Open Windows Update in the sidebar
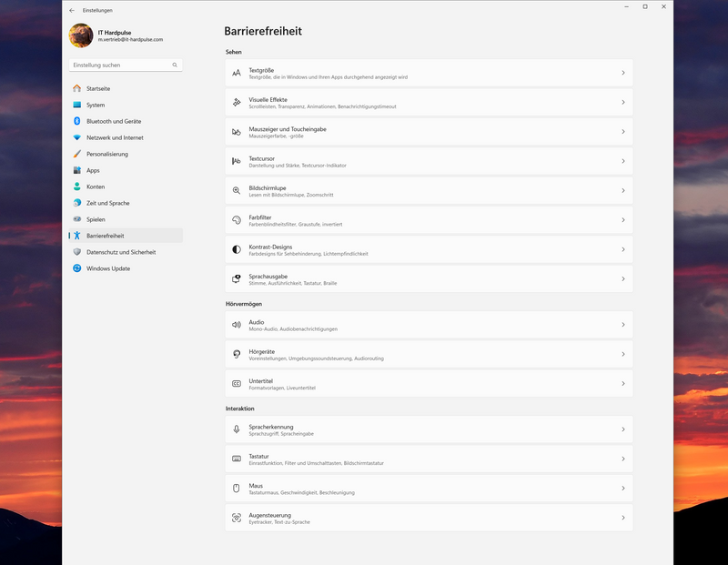Image resolution: width=728 pixels, height=565 pixels. [x=107, y=268]
